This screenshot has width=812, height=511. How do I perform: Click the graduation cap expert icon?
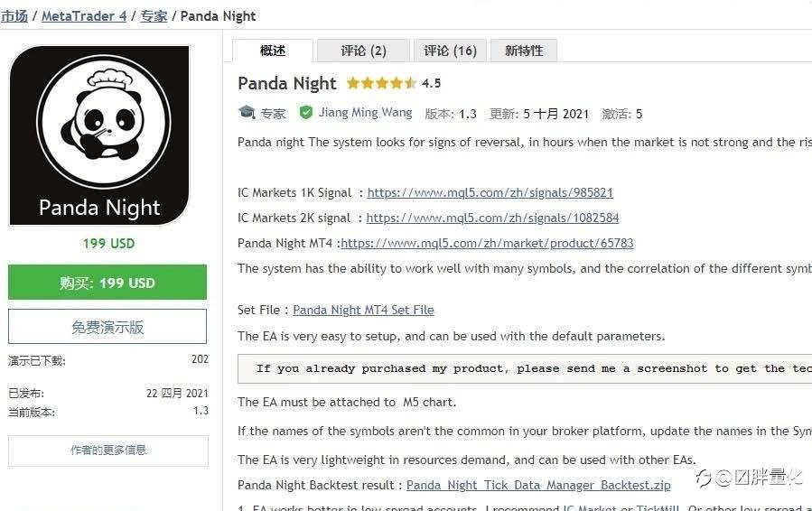(x=247, y=113)
